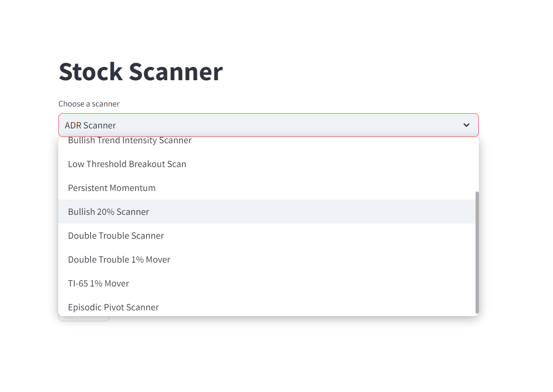
Task: Click the Choose a scanner label
Action: tap(89, 104)
